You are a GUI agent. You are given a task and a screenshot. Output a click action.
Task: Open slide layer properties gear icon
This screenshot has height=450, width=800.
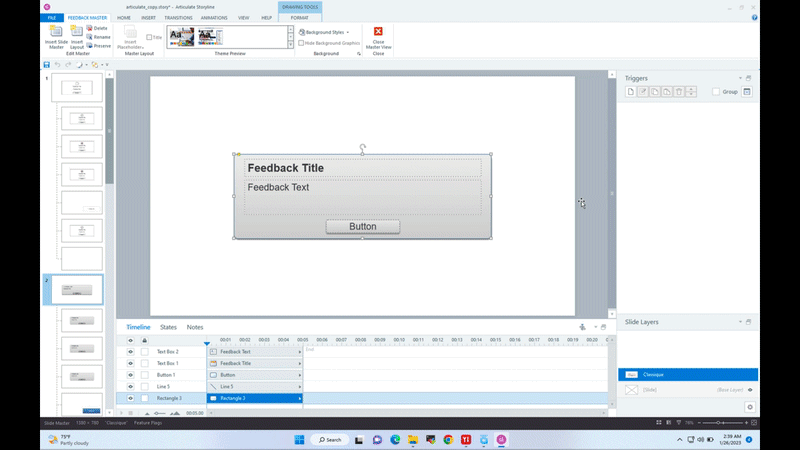[x=750, y=407]
